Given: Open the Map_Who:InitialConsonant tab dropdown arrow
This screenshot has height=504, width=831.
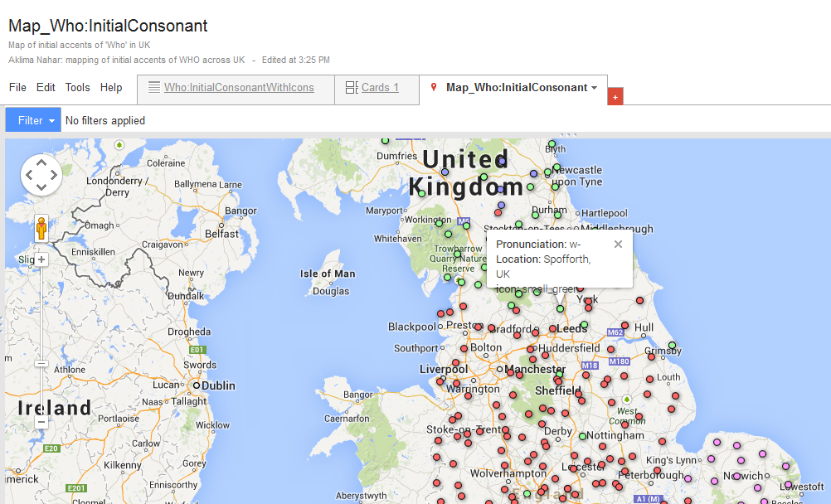Looking at the screenshot, I should pyautogui.click(x=594, y=88).
